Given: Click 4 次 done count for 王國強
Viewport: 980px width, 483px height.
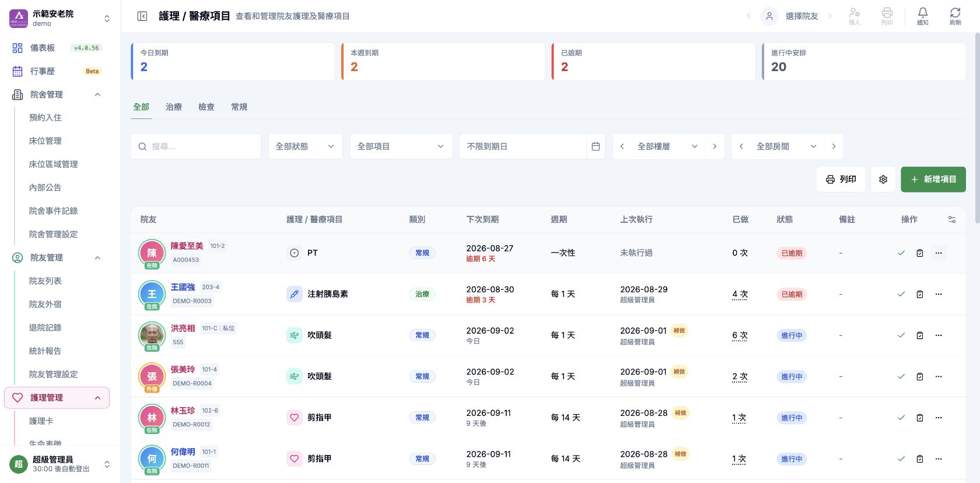Looking at the screenshot, I should click(740, 294).
